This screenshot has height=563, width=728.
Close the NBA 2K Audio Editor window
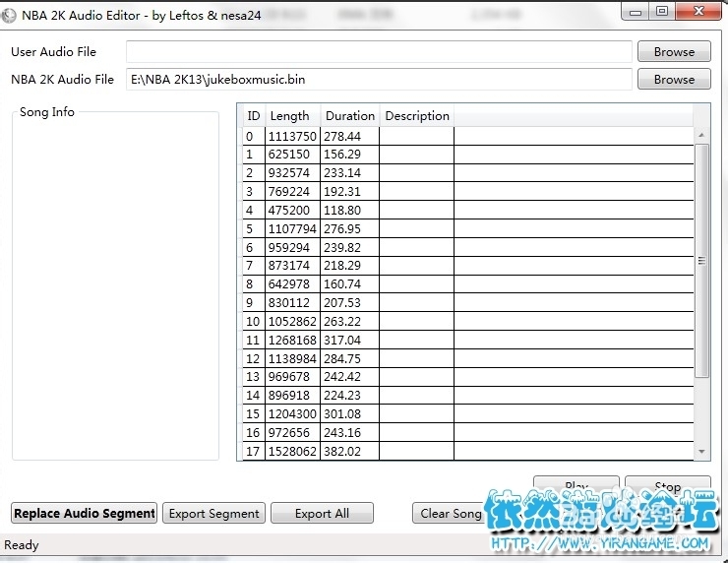click(x=698, y=12)
